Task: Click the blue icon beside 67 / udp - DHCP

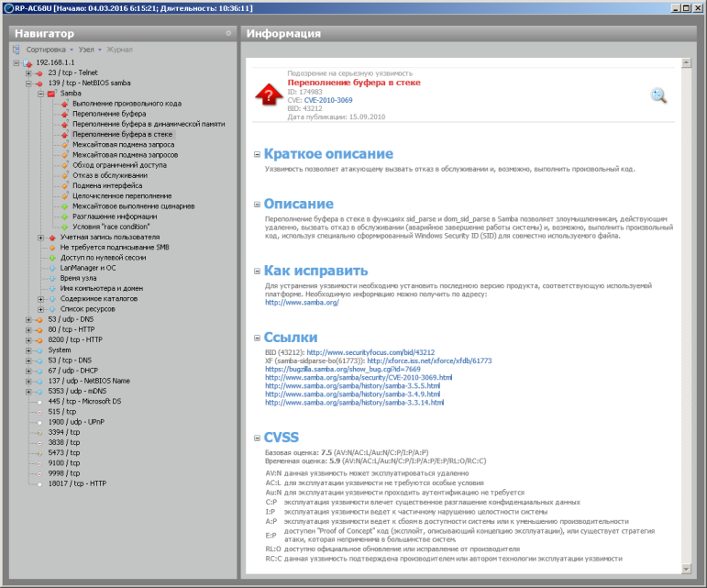Action: [39, 372]
